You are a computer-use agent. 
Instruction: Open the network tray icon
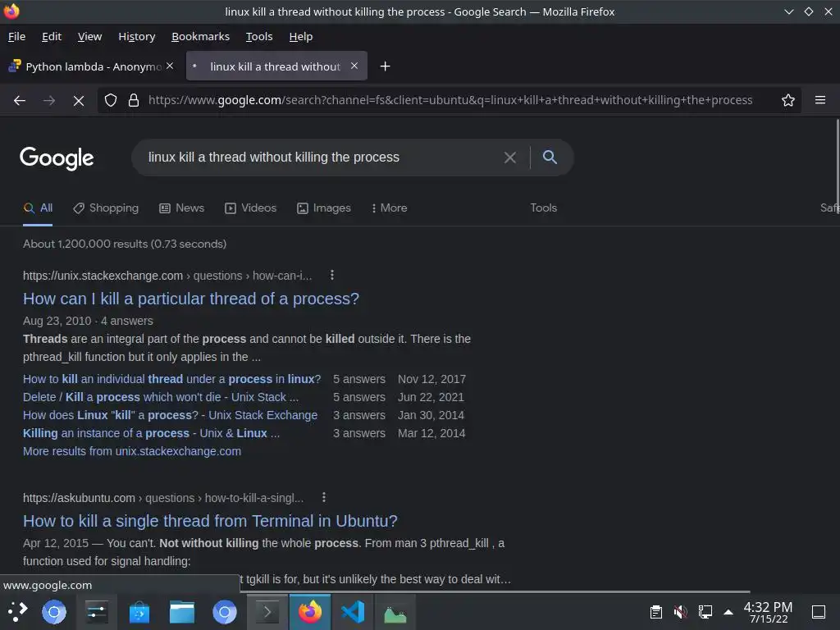(x=705, y=612)
